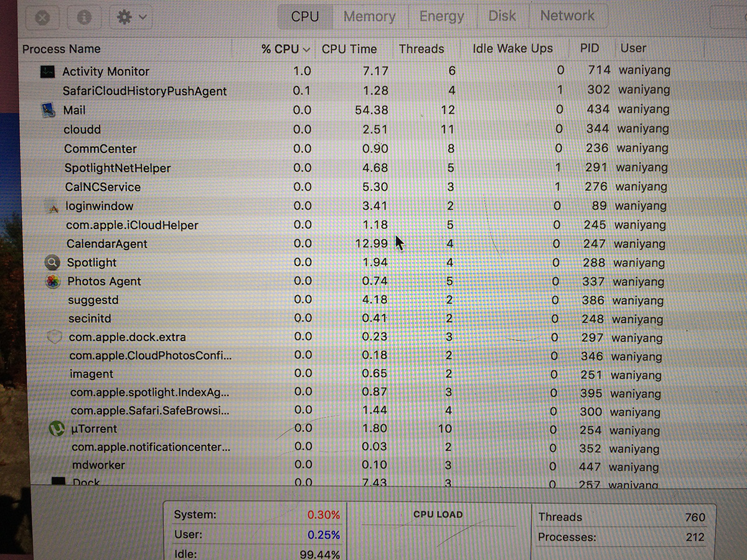Screen dimensions: 747x560
Task: Sort by Threads column header
Action: pos(421,49)
